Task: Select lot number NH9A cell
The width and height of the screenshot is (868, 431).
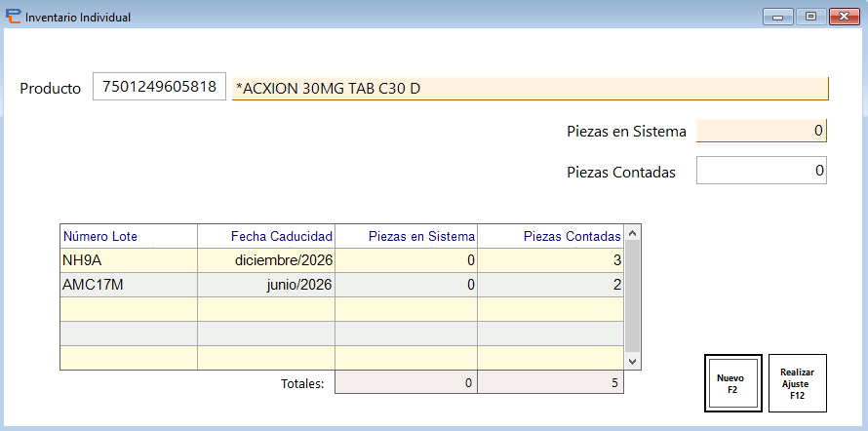Action: click(129, 260)
